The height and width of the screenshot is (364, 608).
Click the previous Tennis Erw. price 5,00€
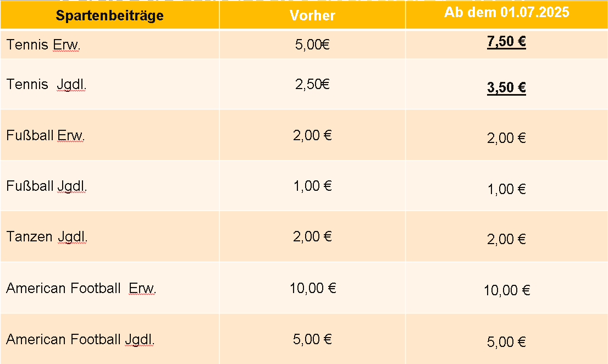tap(312, 45)
